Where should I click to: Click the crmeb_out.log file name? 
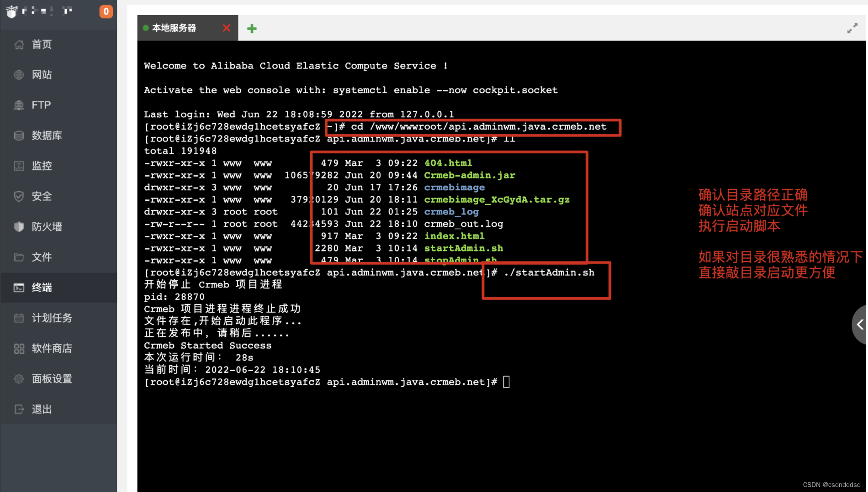coord(464,224)
